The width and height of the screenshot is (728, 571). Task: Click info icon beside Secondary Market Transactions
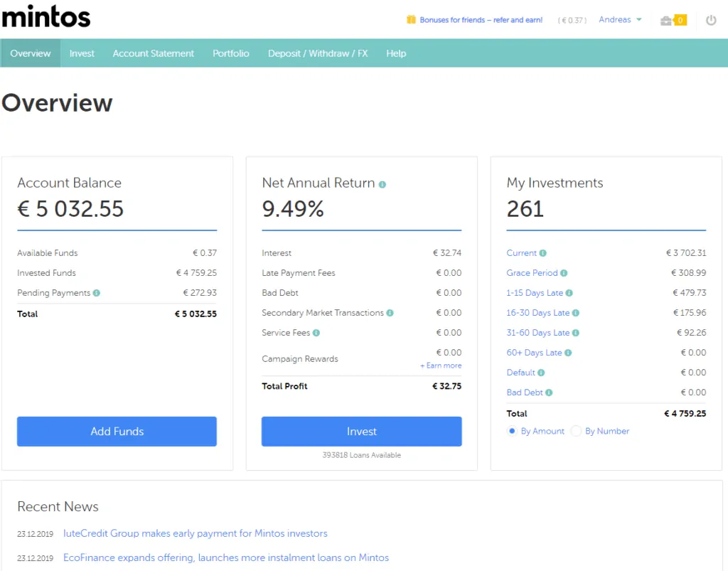click(x=390, y=313)
